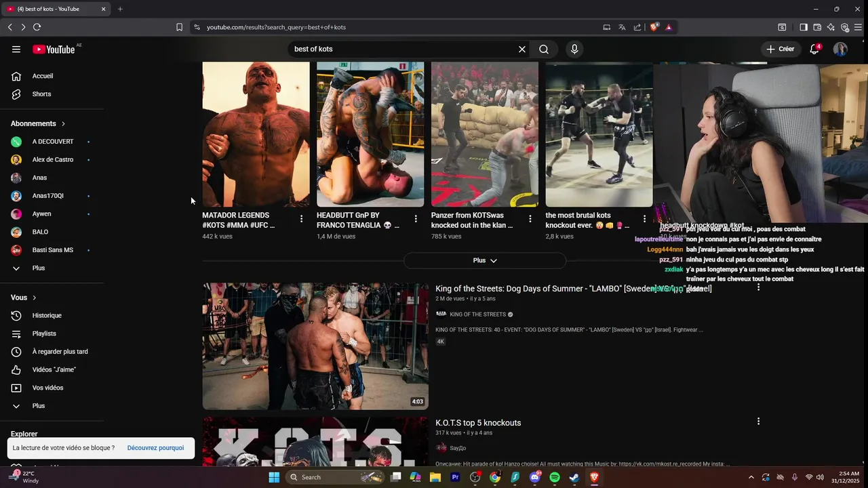Open Brave Rewards triangle icon
Screen dimensions: 868x488
pyautogui.click(x=669, y=27)
